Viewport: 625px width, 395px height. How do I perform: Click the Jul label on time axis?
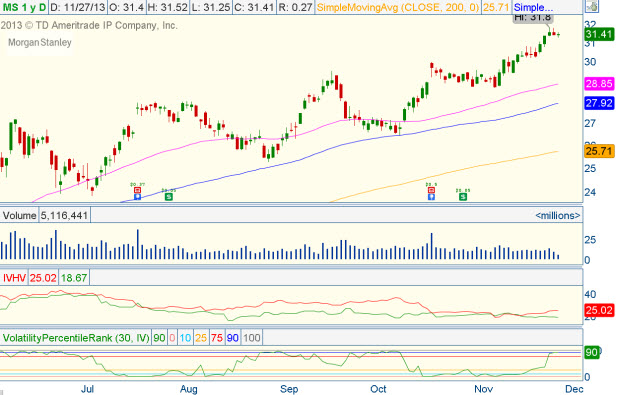coord(87,389)
